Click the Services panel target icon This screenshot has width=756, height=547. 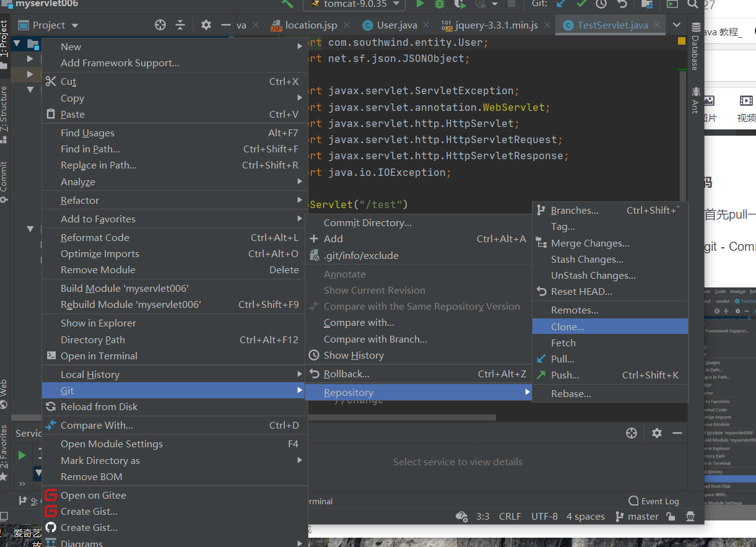(632, 433)
